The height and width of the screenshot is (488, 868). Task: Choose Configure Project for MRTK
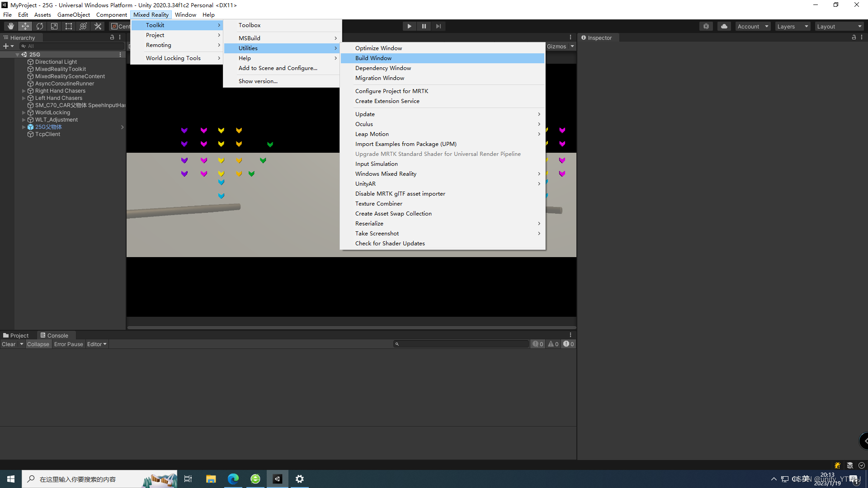click(x=443, y=91)
